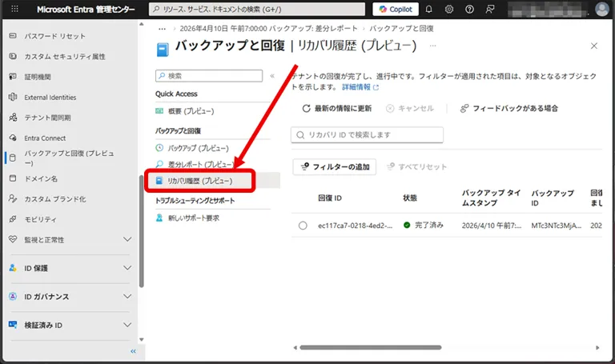Open Copilot from the top bar

396,9
